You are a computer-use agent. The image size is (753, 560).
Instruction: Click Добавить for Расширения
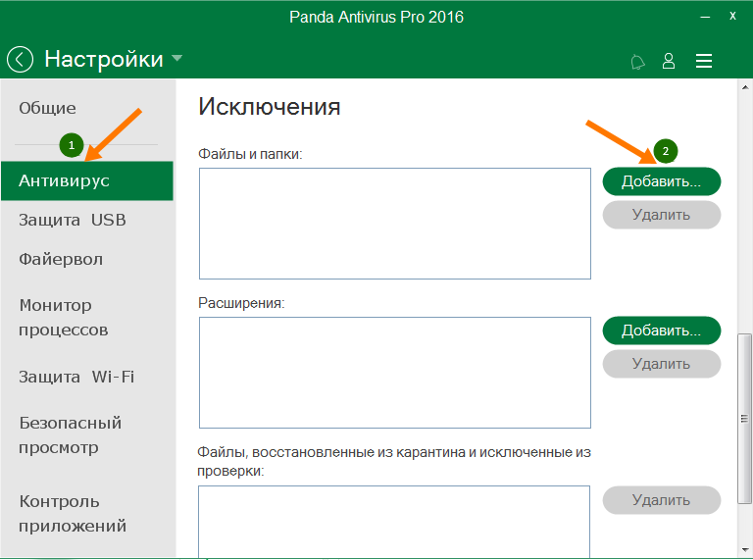661,331
